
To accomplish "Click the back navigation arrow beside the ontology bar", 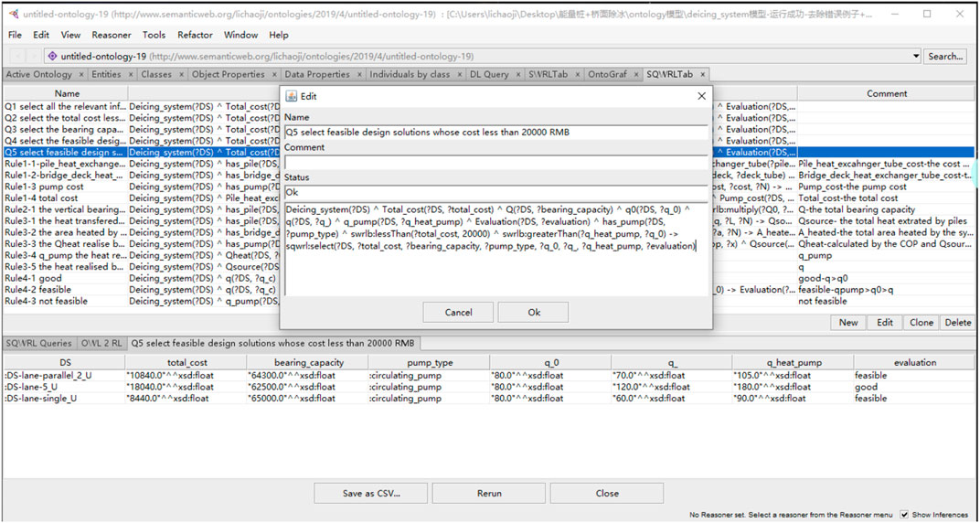I will (x=16, y=57).
